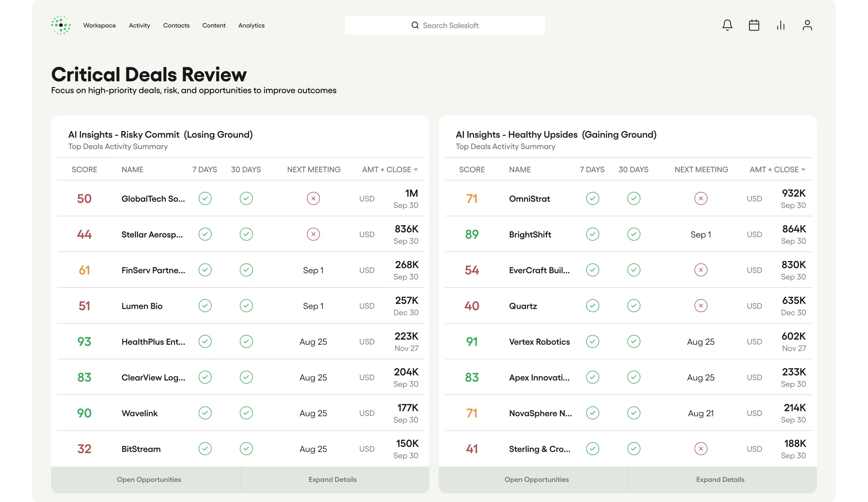
Task: Click BitStream 7 days check icon
Action: (205, 449)
